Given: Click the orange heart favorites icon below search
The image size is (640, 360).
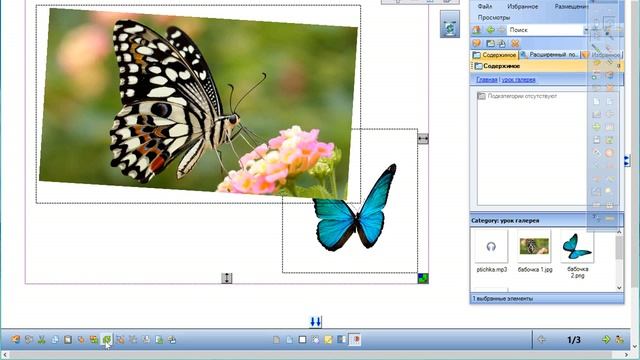Looking at the screenshot, I should (x=476, y=43).
